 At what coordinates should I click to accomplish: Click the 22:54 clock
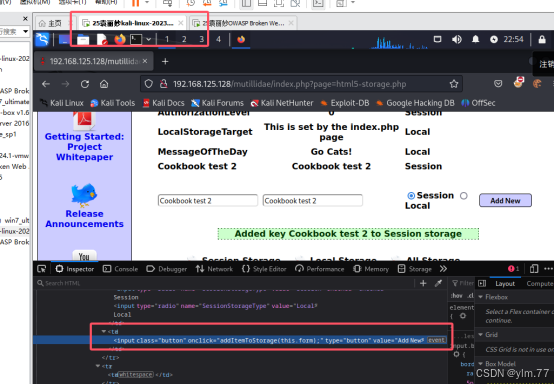click(513, 39)
